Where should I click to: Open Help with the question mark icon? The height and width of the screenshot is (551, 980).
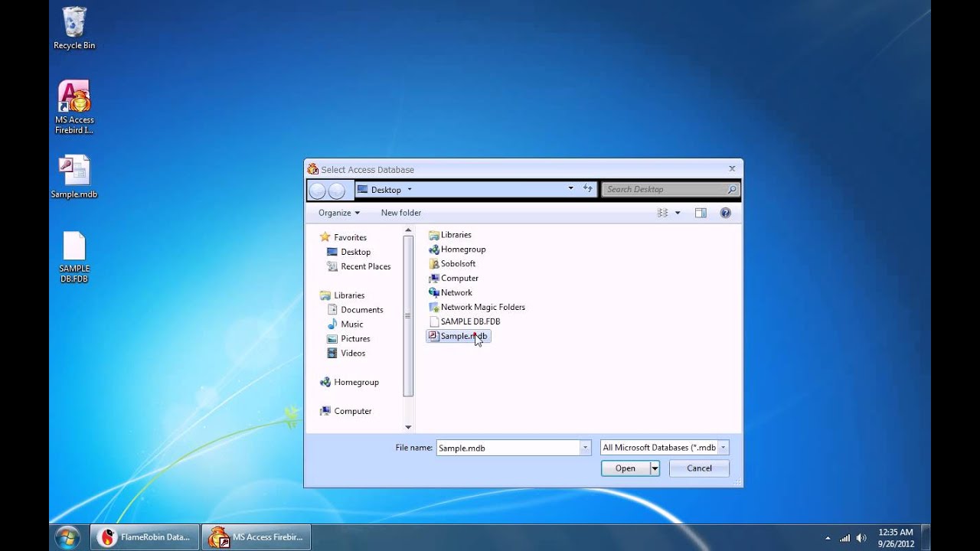(725, 213)
